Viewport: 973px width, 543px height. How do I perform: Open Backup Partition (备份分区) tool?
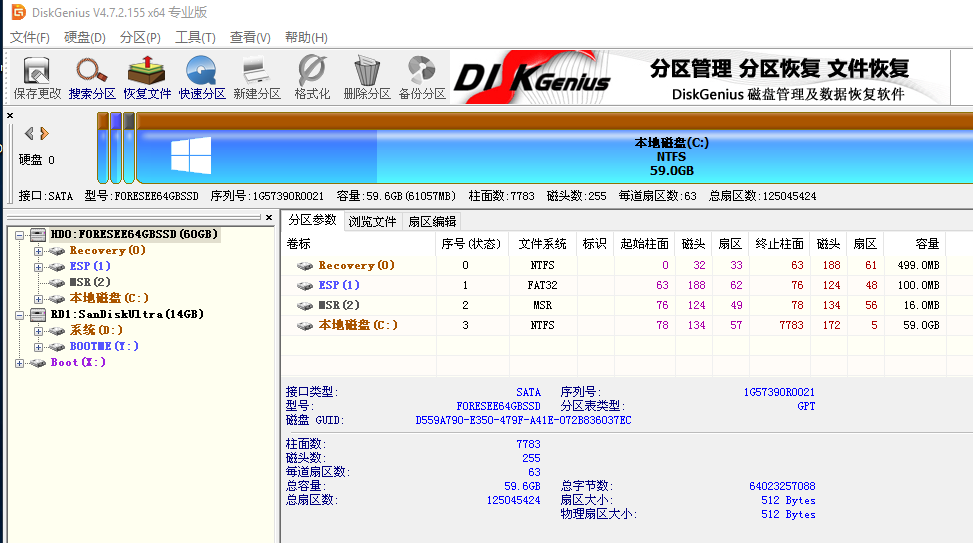click(x=422, y=78)
